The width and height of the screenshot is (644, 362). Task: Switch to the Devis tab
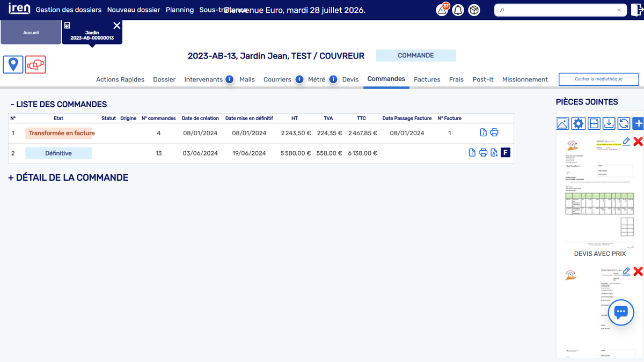point(350,79)
